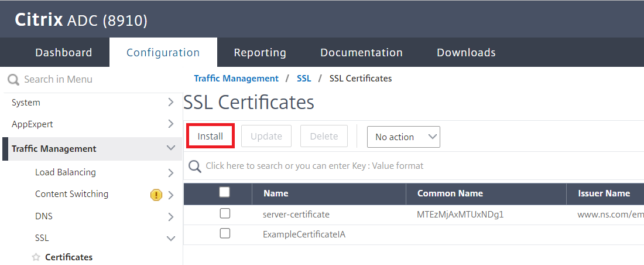Sort by the Common Name column header
Screen dimensions: 644x265
tap(450, 193)
